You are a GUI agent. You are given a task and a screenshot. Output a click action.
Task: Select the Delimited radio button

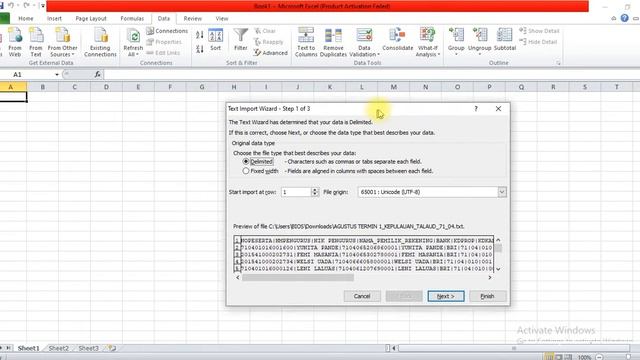[x=246, y=162]
